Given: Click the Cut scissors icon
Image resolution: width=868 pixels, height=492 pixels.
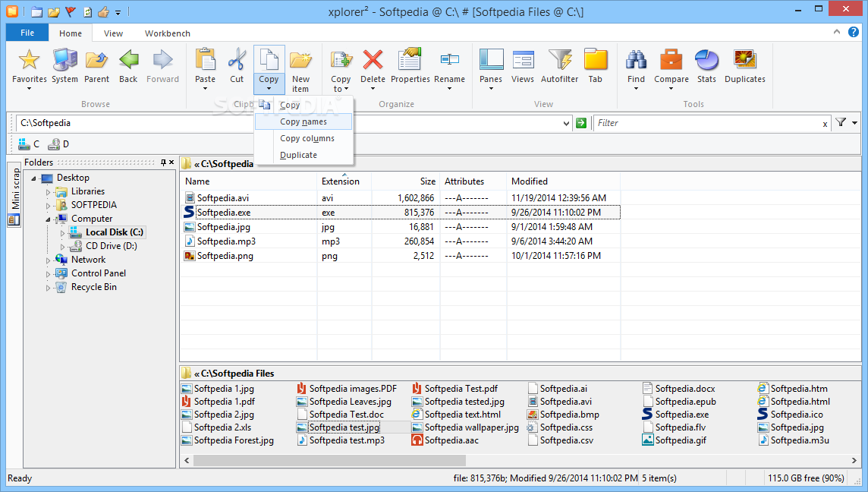Looking at the screenshot, I should click(237, 60).
